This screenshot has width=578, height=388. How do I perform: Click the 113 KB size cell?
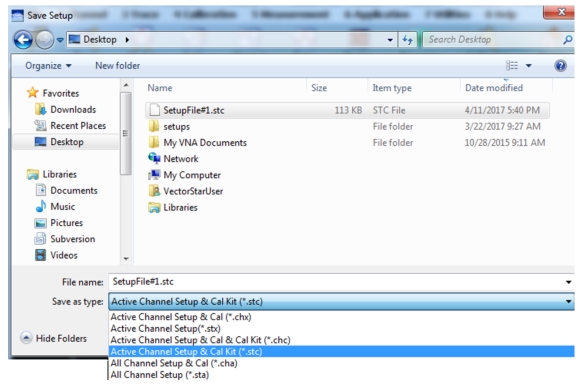pos(348,110)
